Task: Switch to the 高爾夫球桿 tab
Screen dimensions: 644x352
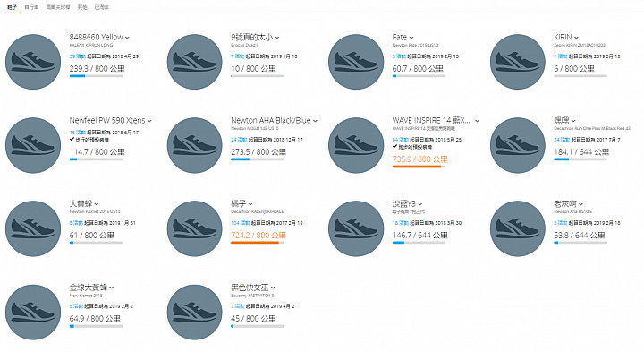Action: [58, 7]
